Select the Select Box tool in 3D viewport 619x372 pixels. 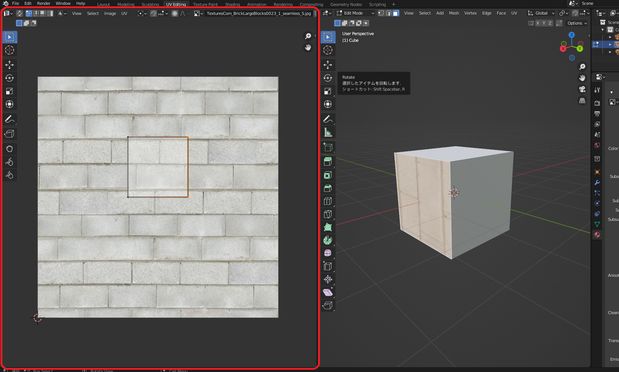tap(328, 37)
